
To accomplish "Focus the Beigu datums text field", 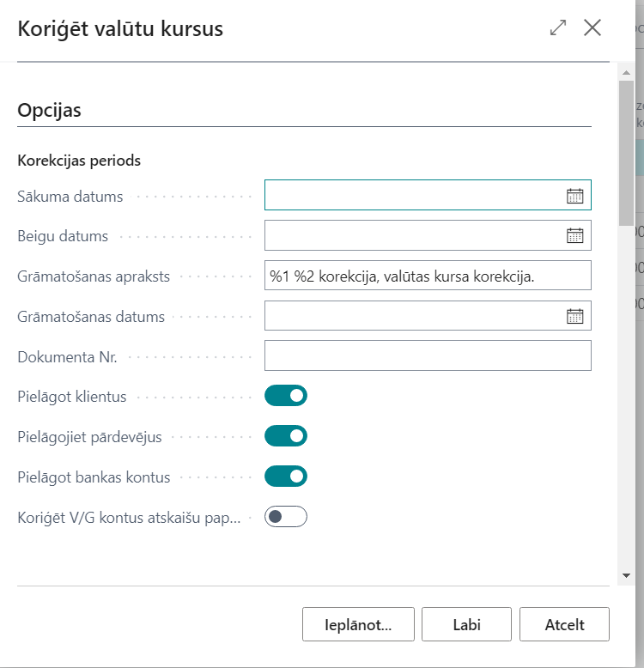I will 412,235.
